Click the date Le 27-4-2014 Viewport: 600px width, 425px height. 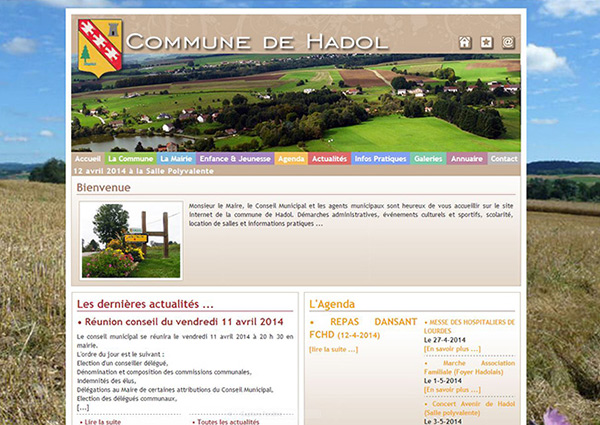point(445,340)
